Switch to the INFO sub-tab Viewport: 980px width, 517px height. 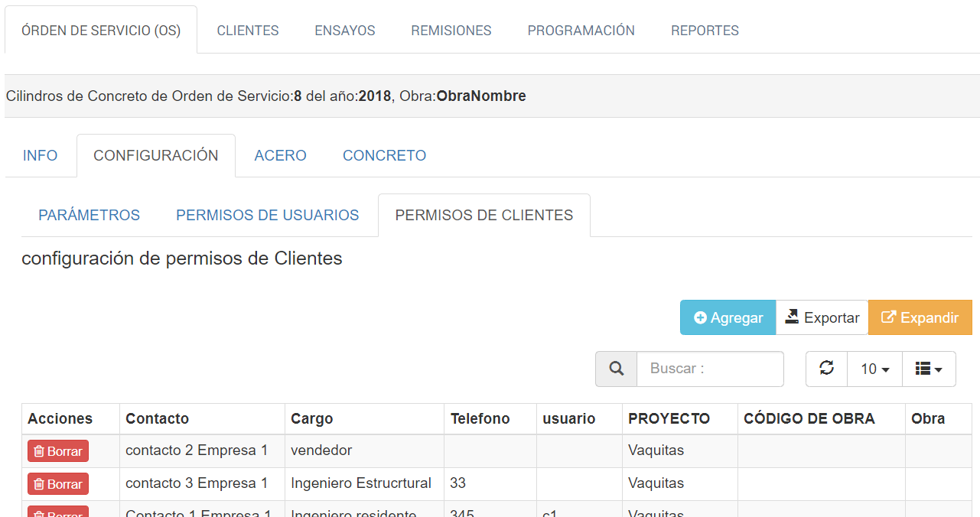[x=40, y=155]
